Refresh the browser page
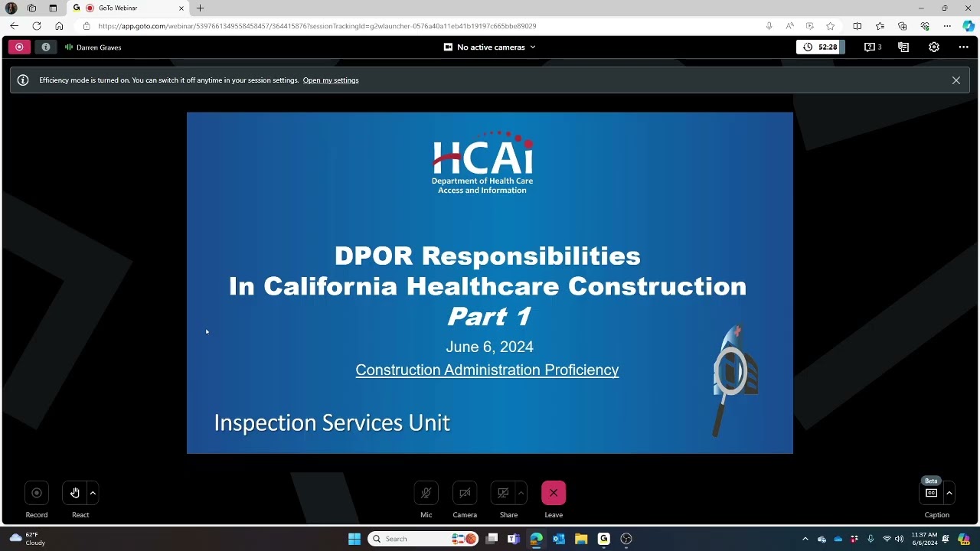Screen dimensions: 980x551 [x=36, y=26]
